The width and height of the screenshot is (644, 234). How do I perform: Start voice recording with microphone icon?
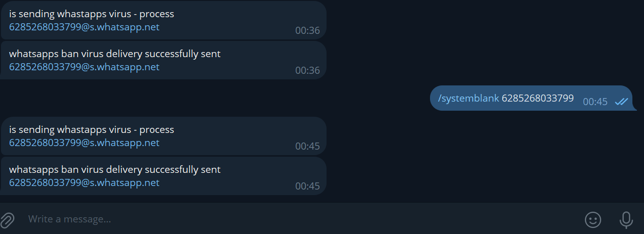[x=626, y=219]
